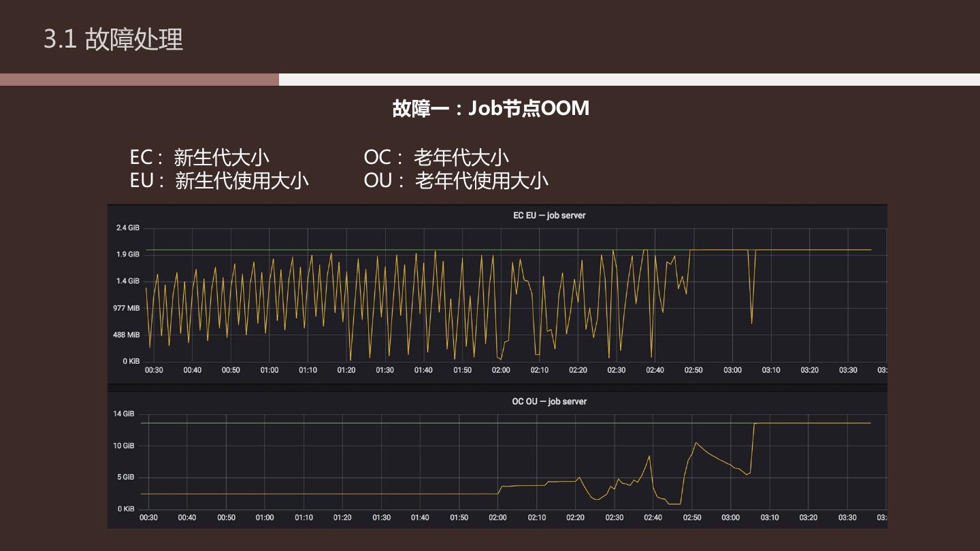
Task: Select 02:50 on the OC OU chart time axis
Action: coord(691,518)
